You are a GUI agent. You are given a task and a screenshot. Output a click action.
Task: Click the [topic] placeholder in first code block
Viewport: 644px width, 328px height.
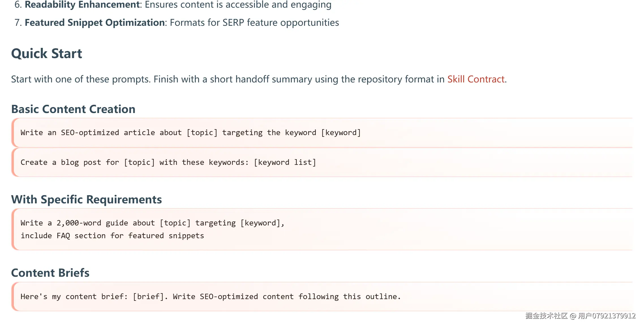pyautogui.click(x=202, y=133)
